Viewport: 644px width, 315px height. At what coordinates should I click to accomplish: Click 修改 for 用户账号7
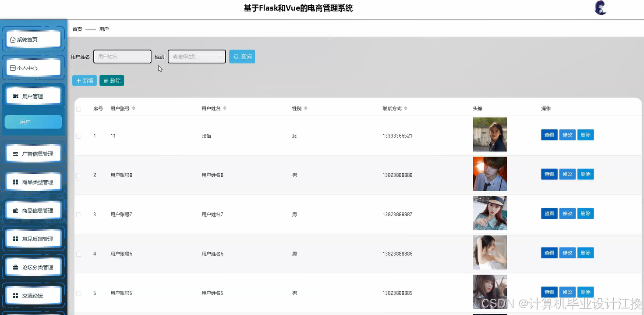[x=567, y=214]
